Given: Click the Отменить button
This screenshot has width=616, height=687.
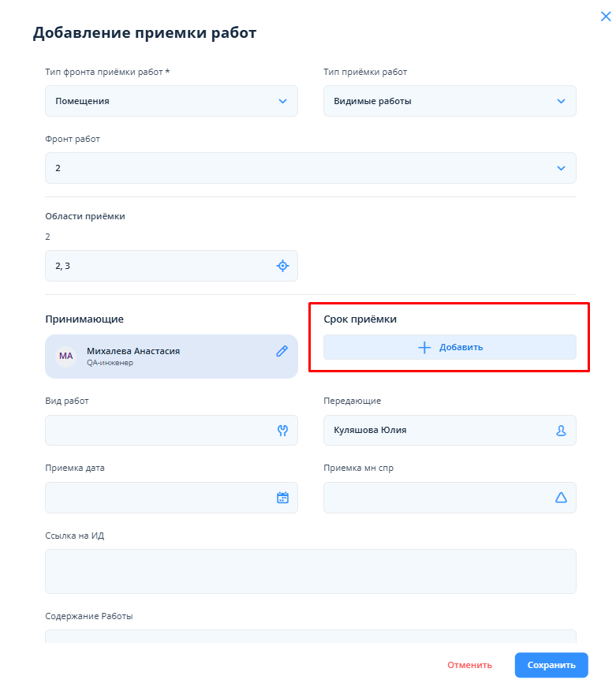Looking at the screenshot, I should click(x=469, y=665).
